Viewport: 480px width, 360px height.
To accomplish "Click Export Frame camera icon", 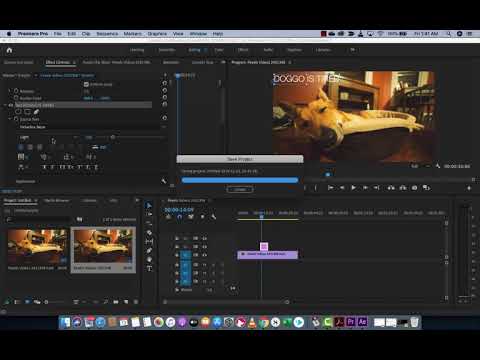I will pyautogui.click(x=414, y=188).
